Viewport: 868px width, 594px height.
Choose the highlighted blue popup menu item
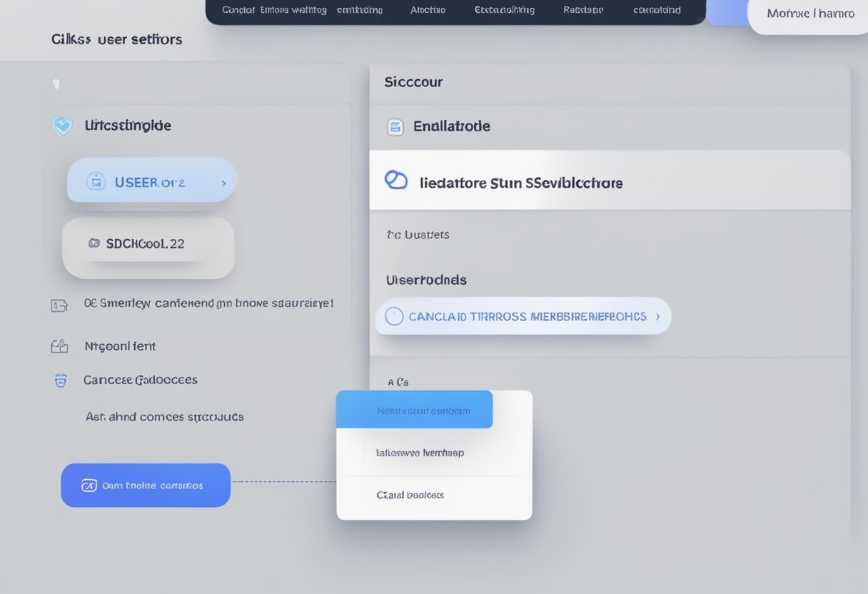(x=415, y=411)
